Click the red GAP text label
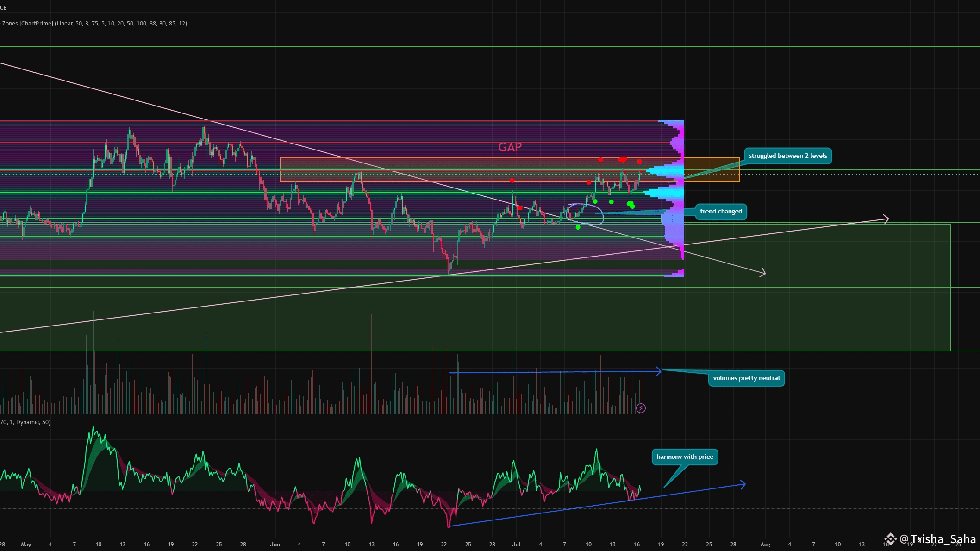Image resolution: width=980 pixels, height=551 pixels. pyautogui.click(x=510, y=147)
